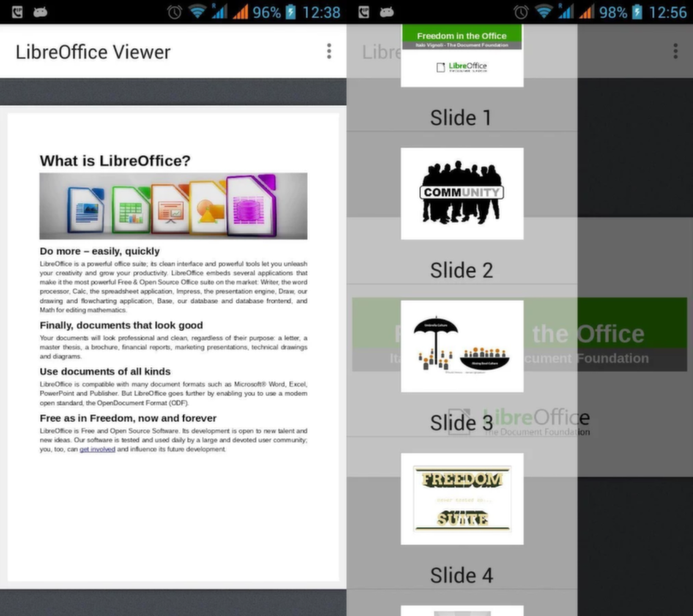Tap the 'Use documents of all kinds' heading
Image resolution: width=693 pixels, height=616 pixels.
coord(105,371)
